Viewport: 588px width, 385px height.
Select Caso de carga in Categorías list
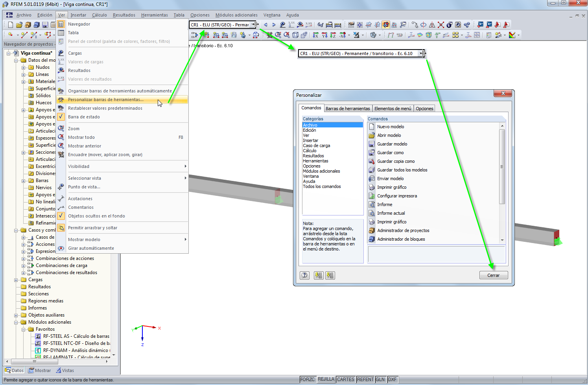pos(317,146)
